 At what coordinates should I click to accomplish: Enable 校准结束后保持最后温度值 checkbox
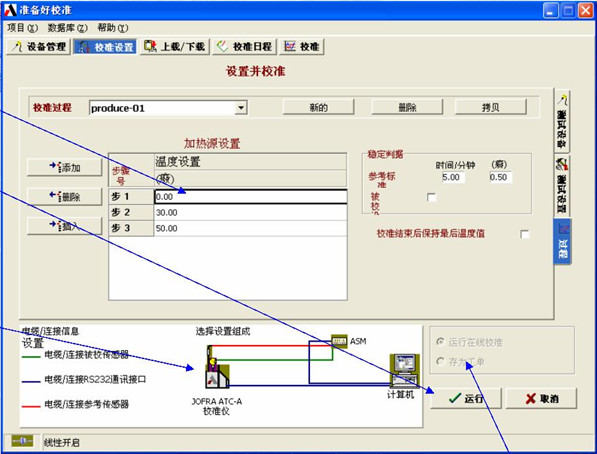click(525, 234)
